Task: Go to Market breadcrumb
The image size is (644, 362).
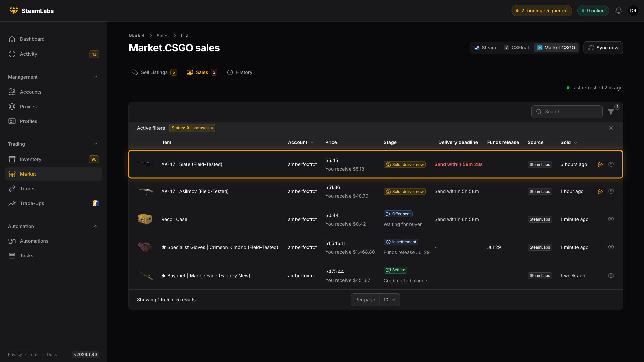Action: pos(137,36)
